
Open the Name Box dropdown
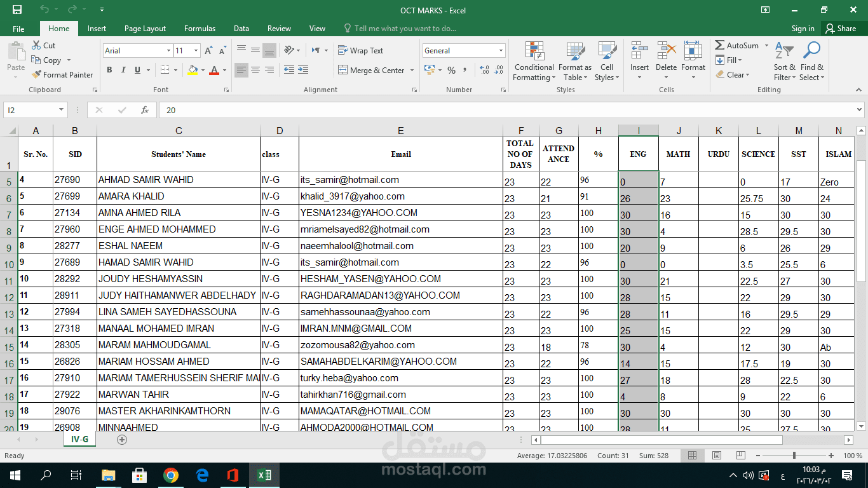62,110
